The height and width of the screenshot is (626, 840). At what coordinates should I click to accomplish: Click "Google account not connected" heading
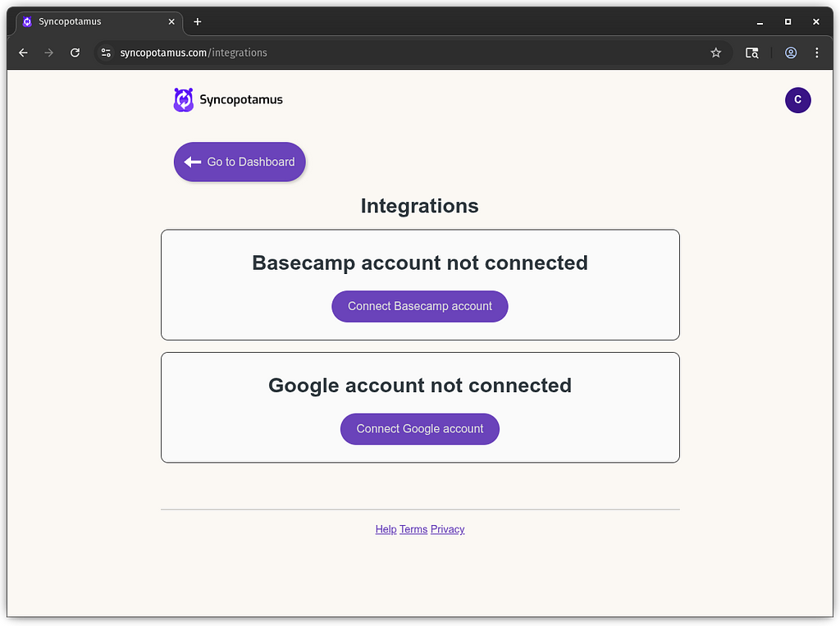(420, 386)
